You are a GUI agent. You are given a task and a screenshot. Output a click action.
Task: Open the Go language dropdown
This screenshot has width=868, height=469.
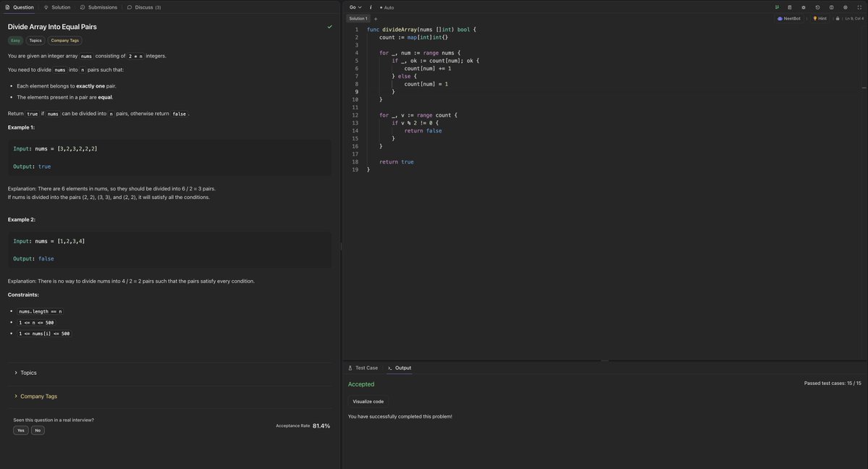point(355,7)
